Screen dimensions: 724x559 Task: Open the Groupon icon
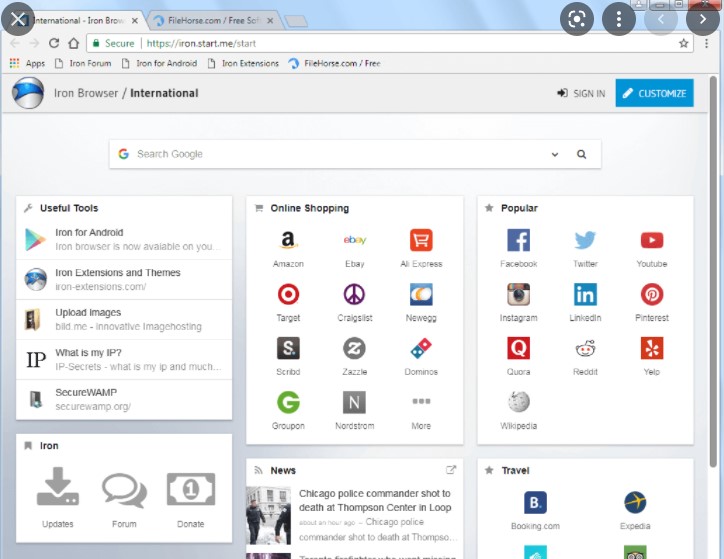(288, 402)
